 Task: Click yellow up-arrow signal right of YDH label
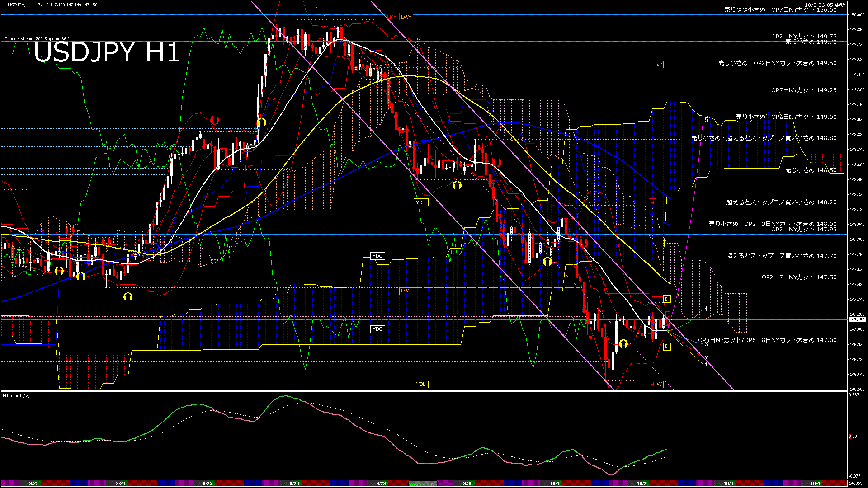(x=457, y=185)
